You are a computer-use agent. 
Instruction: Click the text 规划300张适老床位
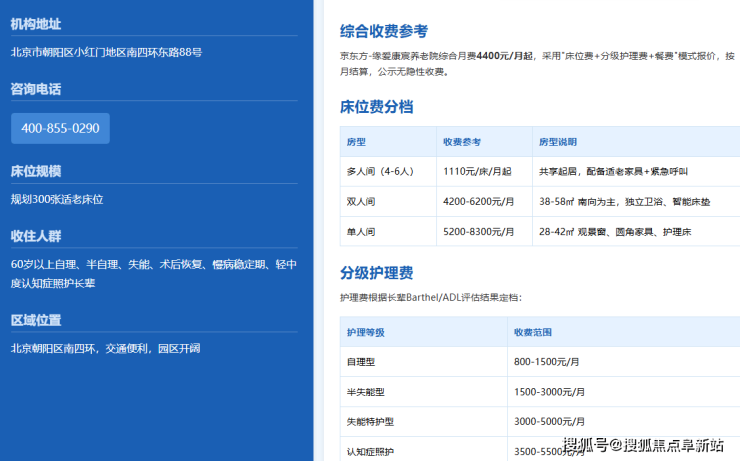(57, 200)
